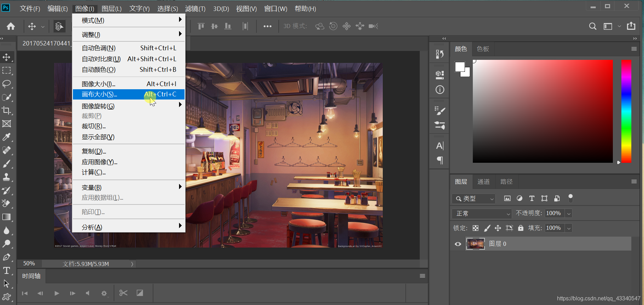Click the scissors split icon in timeline

coord(123,293)
